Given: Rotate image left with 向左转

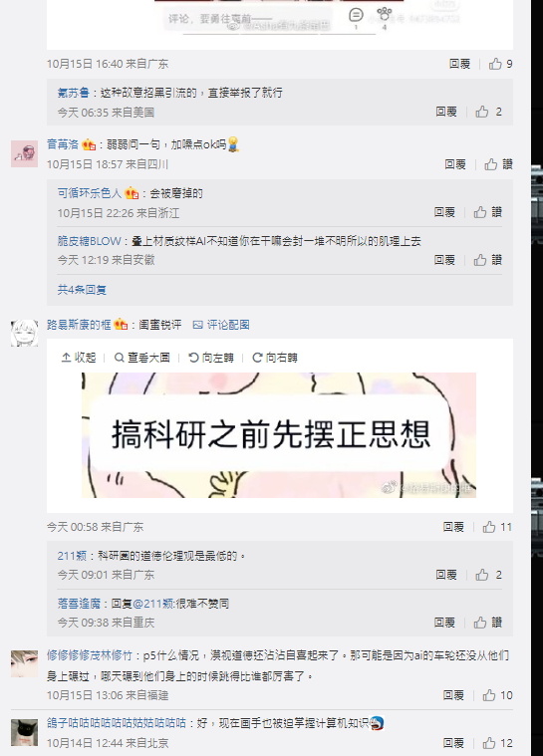Looking at the screenshot, I should coord(211,358).
